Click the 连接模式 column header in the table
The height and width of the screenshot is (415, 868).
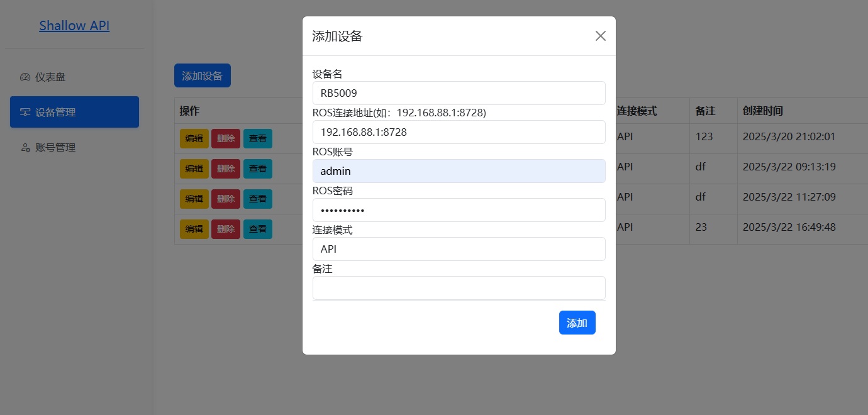[x=637, y=111]
